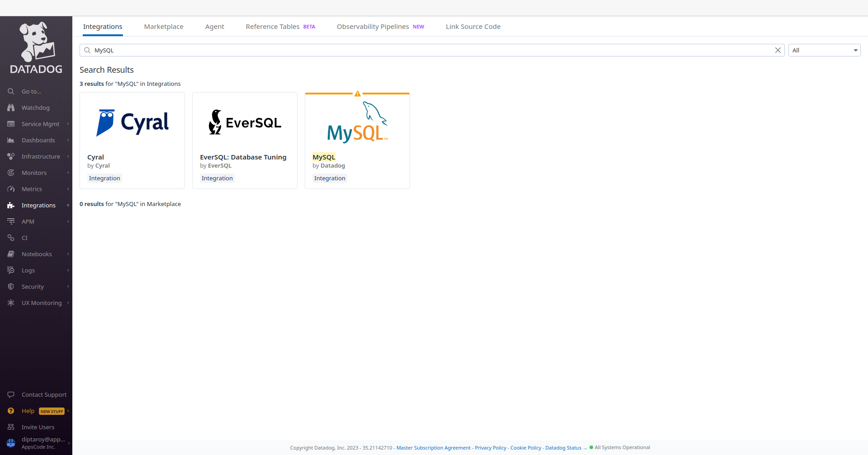Open Monitors from the sidebar
868x455 pixels.
pyautogui.click(x=34, y=173)
